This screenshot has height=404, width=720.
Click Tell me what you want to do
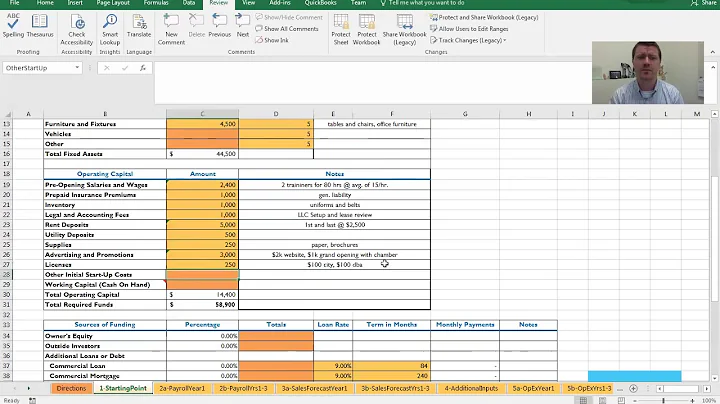(x=422, y=3)
